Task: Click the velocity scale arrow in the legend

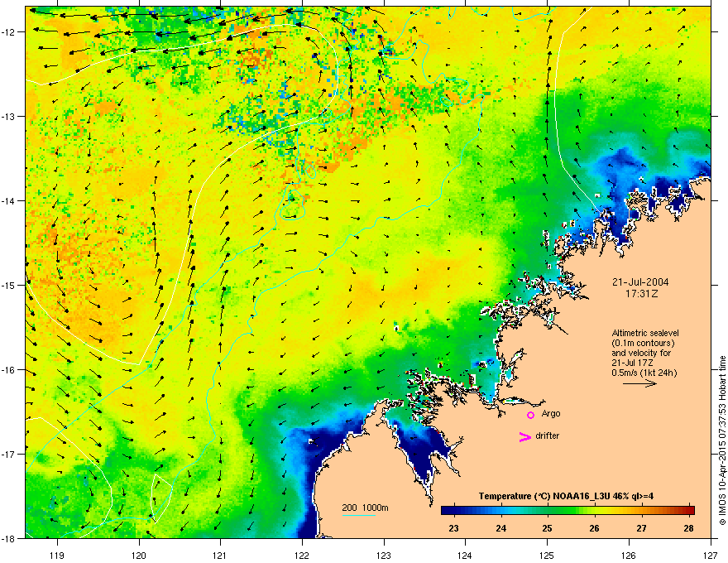Action: coord(639,383)
